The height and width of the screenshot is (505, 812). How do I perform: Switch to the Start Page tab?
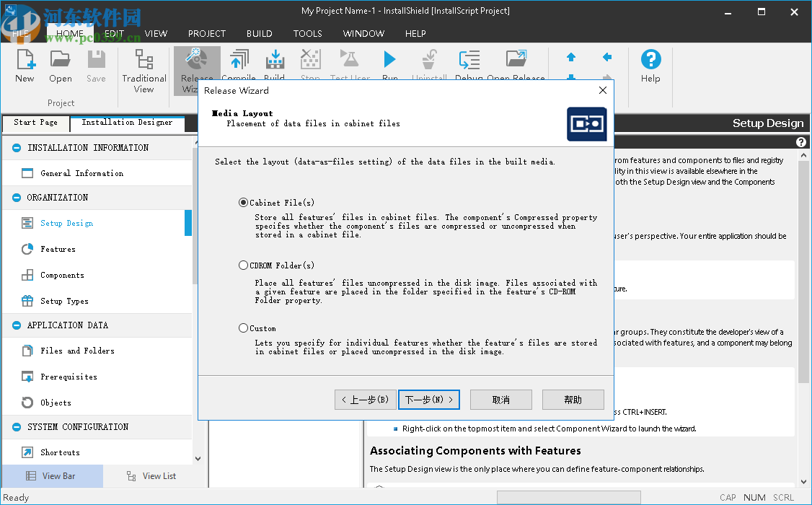tap(35, 123)
